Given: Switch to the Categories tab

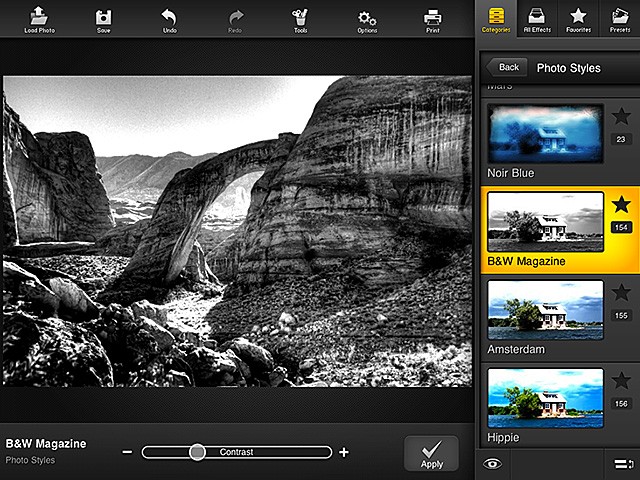Looking at the screenshot, I should click(496, 18).
